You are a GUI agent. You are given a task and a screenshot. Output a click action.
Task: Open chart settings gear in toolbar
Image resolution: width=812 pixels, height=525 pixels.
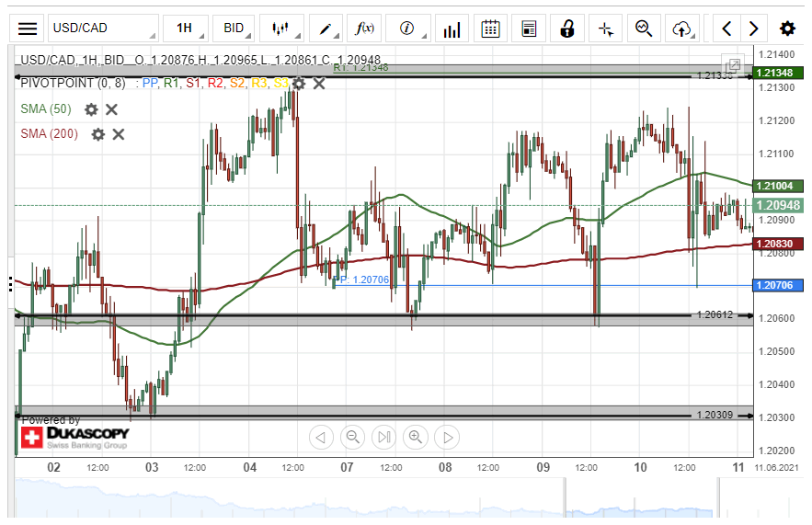coord(787,28)
